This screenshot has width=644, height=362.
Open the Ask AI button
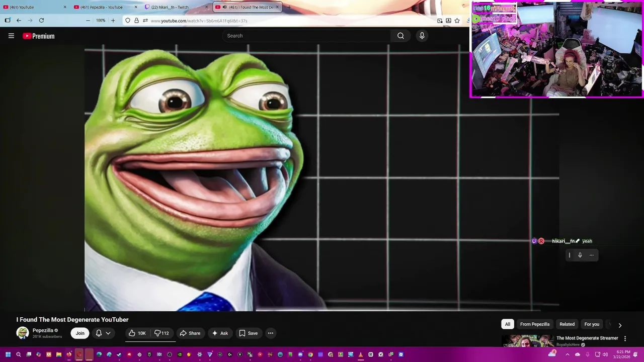[220, 333]
